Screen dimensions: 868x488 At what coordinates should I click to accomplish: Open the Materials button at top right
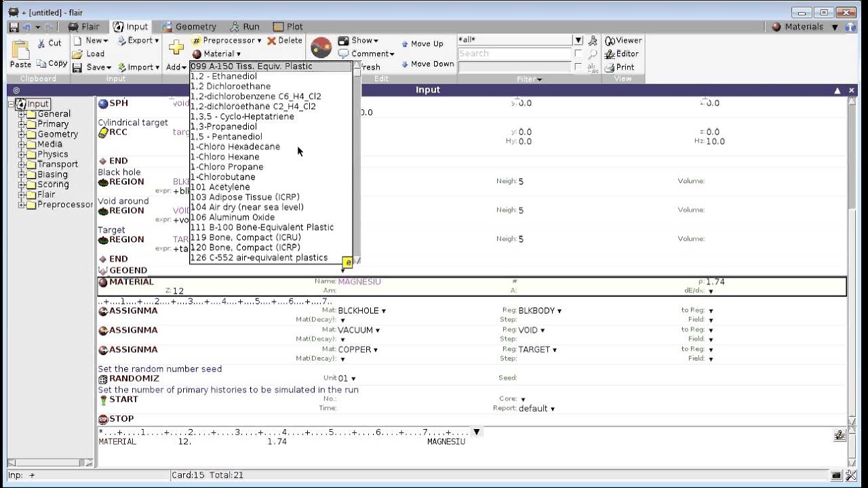pos(797,27)
